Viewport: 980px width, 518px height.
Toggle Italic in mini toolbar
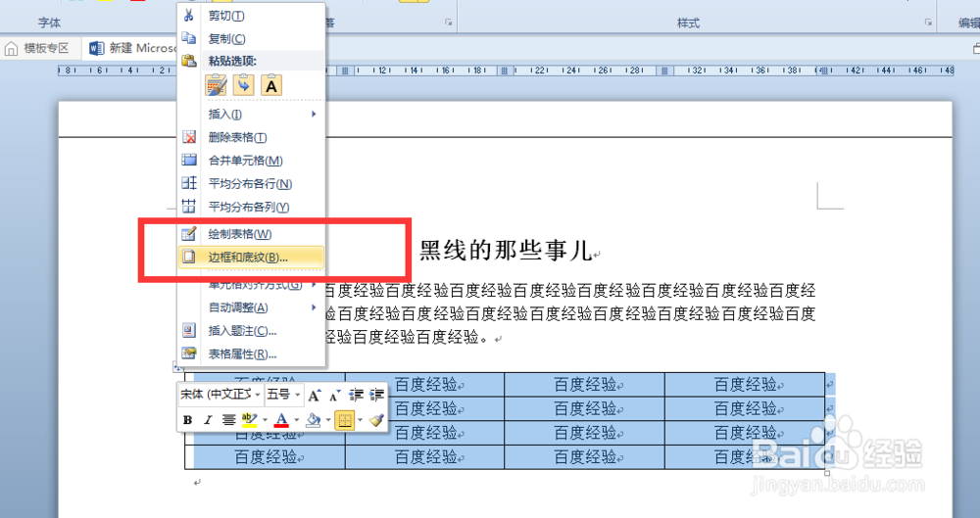[209, 420]
